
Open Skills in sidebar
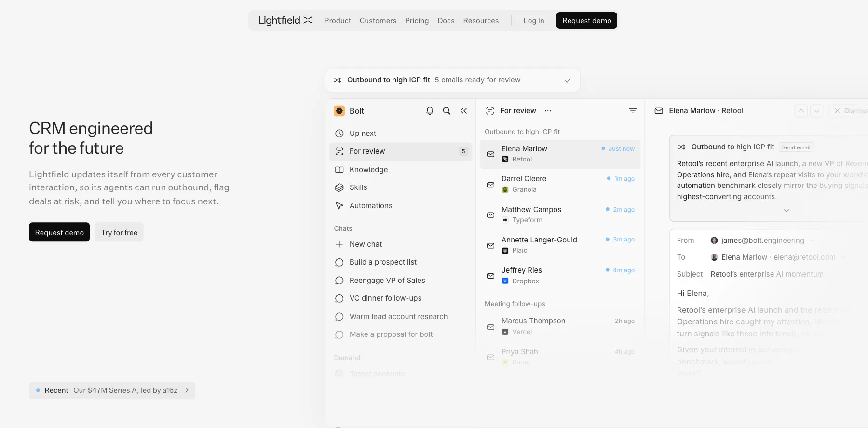coord(400,187)
